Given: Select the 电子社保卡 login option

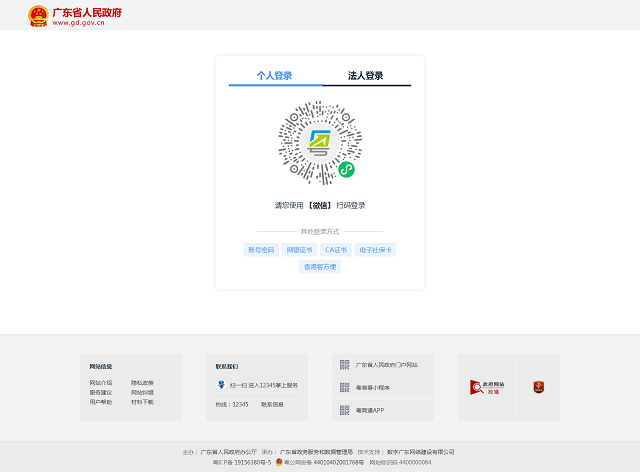Looking at the screenshot, I should [x=376, y=250].
